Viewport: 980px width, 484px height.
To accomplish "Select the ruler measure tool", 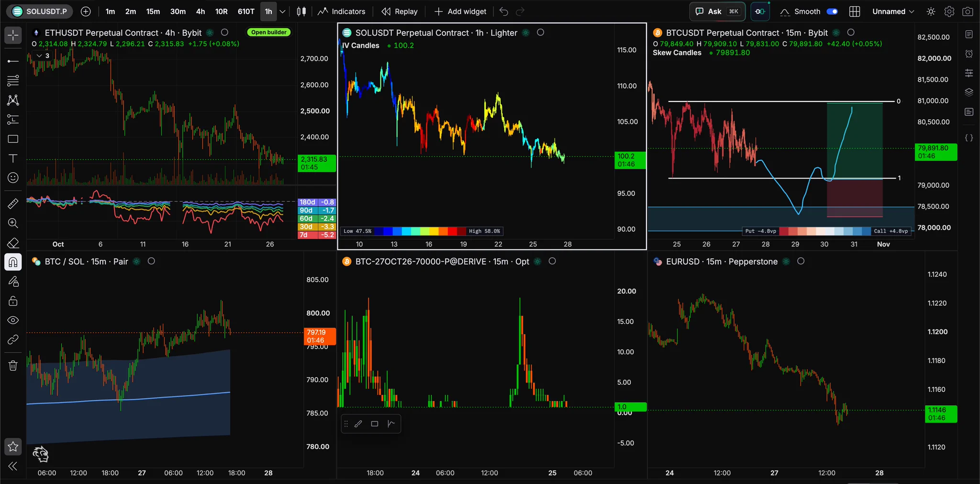I will point(13,204).
